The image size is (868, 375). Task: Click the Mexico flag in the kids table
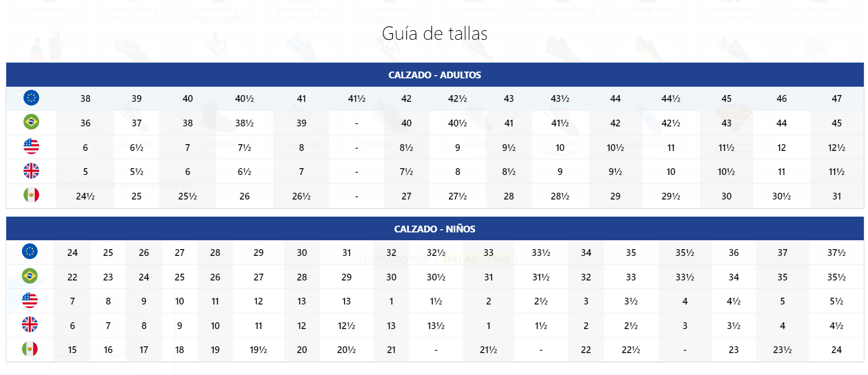tap(30, 349)
